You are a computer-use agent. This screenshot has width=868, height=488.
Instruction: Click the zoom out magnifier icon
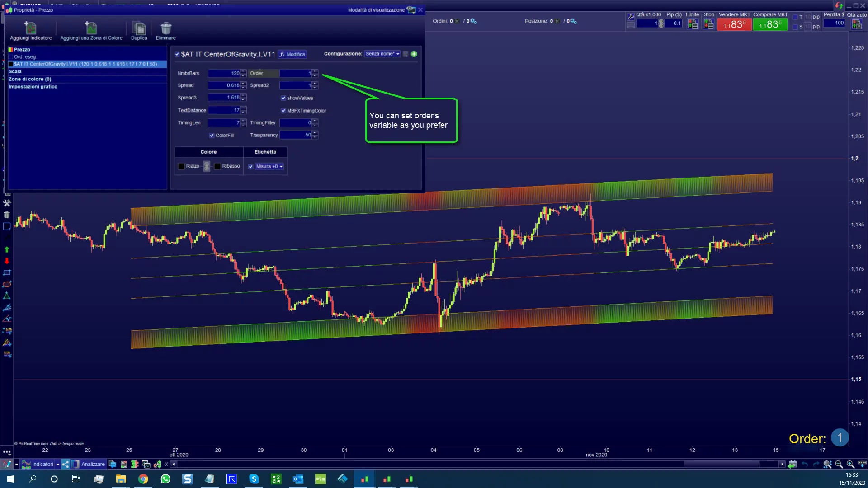[839, 464]
